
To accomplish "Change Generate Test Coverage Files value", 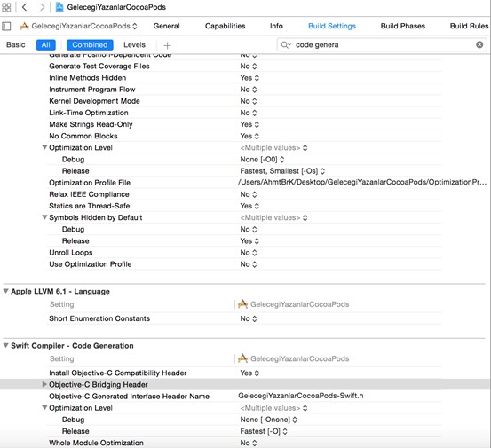I will click(249, 66).
